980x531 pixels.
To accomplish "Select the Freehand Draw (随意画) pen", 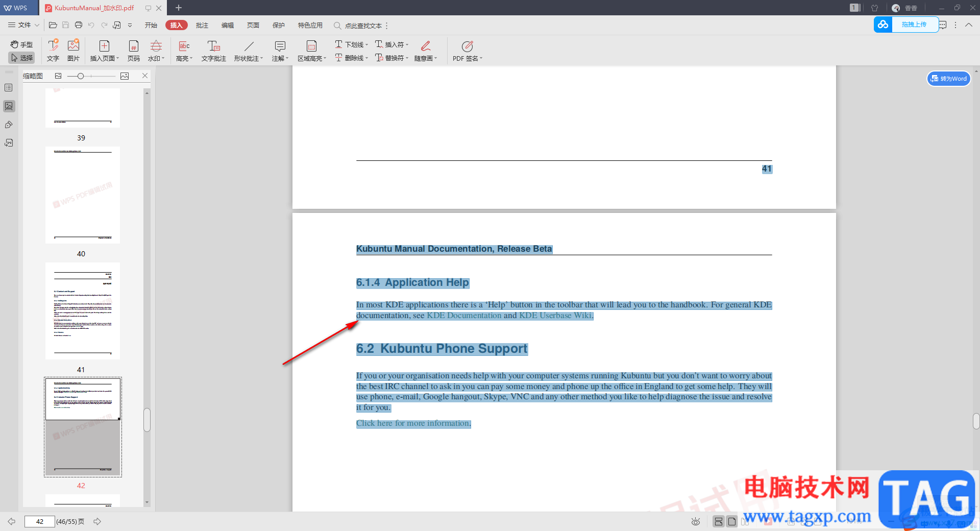I will coord(426,46).
